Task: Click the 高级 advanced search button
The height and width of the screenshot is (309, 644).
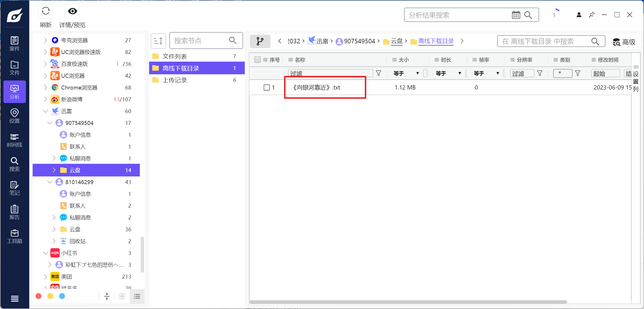Action: click(x=624, y=42)
